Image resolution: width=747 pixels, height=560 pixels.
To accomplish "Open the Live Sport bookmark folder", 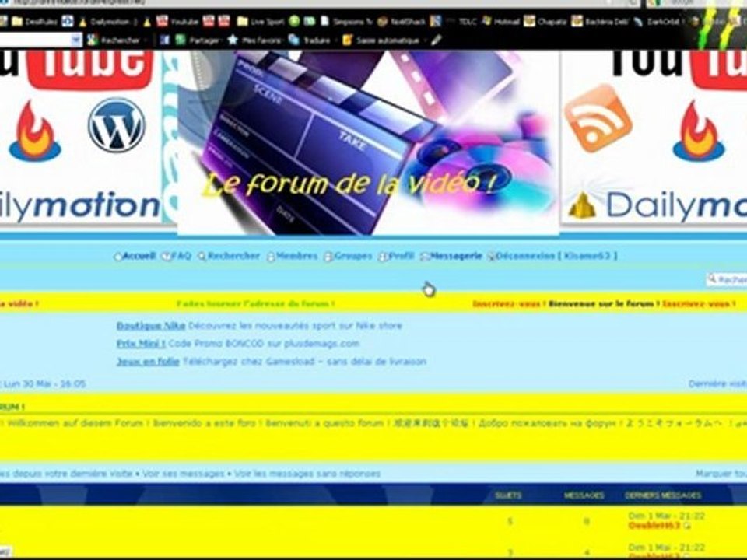I will (x=261, y=22).
